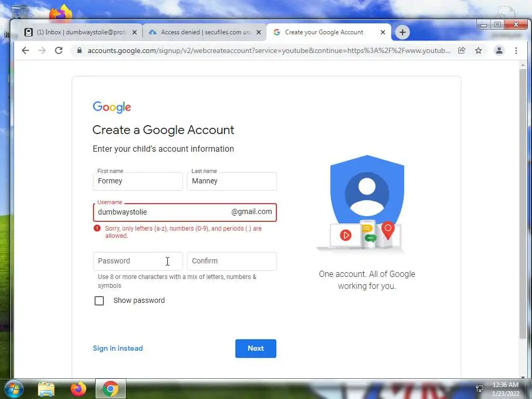This screenshot has width=532, height=399.
Task: Enable the Show password checkbox
Action: coord(99,301)
